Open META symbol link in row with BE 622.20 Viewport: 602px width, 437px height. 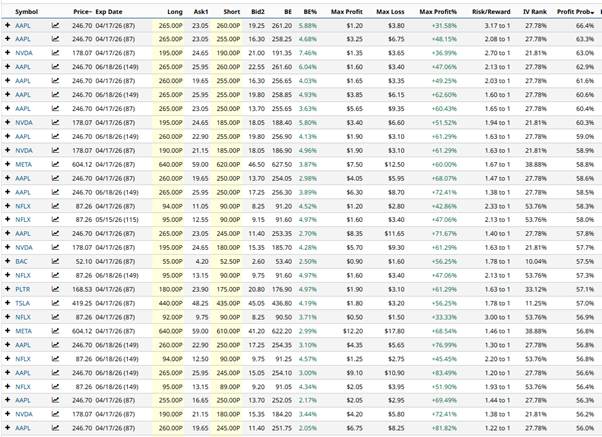23,331
